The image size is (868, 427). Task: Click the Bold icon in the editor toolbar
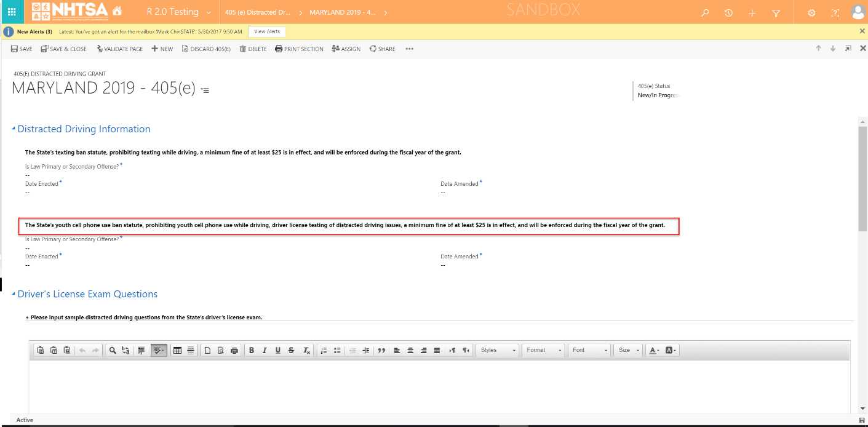pyautogui.click(x=251, y=350)
